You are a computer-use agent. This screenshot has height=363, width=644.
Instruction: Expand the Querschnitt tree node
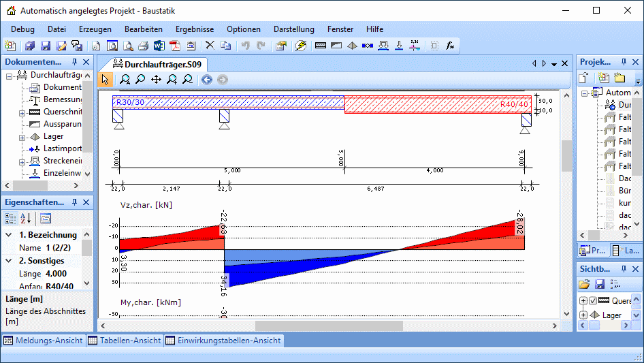(22, 113)
